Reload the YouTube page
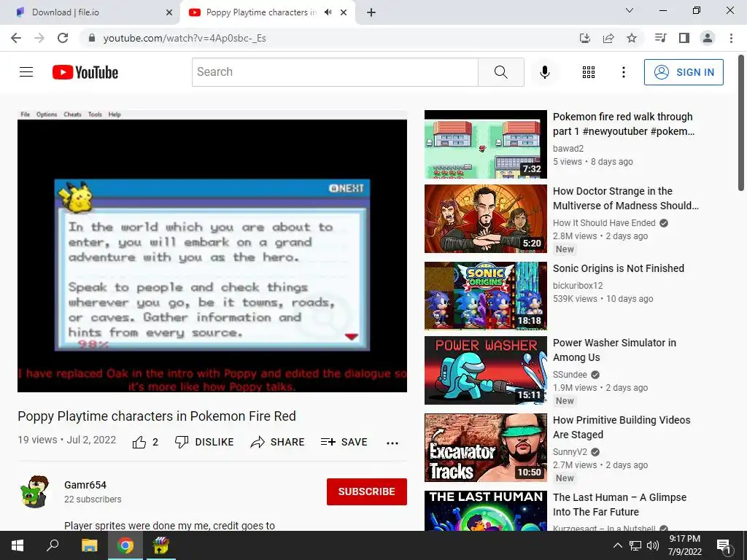The image size is (747, 560). 63,38
